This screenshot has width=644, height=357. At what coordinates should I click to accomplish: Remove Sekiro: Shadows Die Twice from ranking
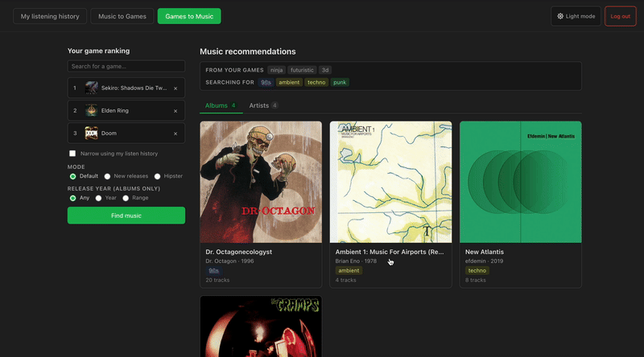pyautogui.click(x=175, y=88)
